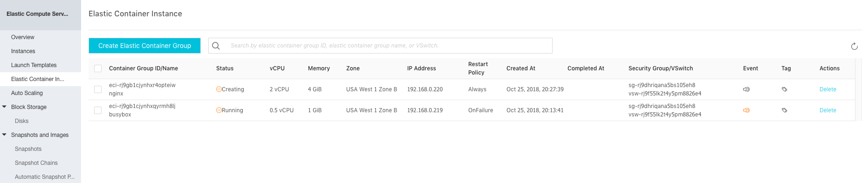Click Oct 25, 2018, 20:27:39 timestamp

tap(535, 89)
